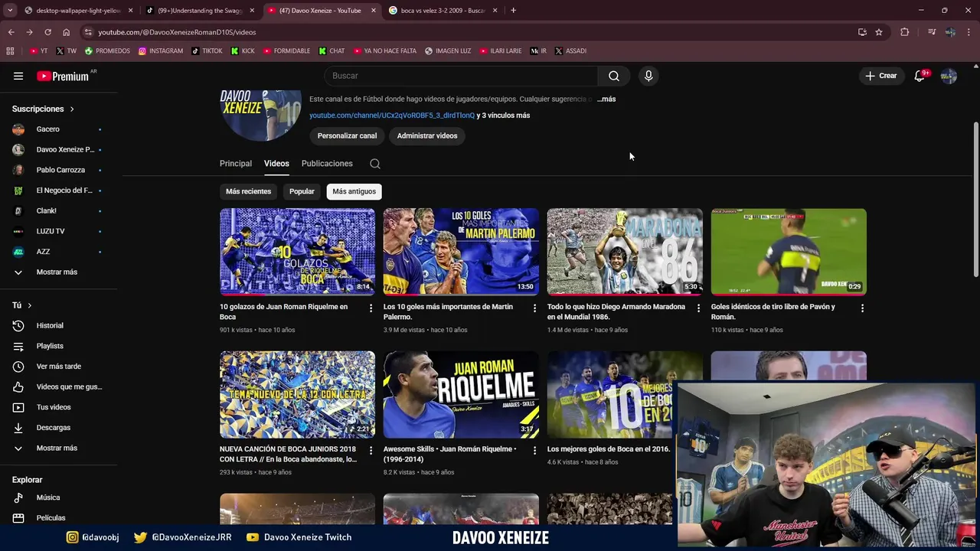Viewport: 980px width, 551px height.
Task: Open the TIKTOK bookmark
Action: pos(207,51)
